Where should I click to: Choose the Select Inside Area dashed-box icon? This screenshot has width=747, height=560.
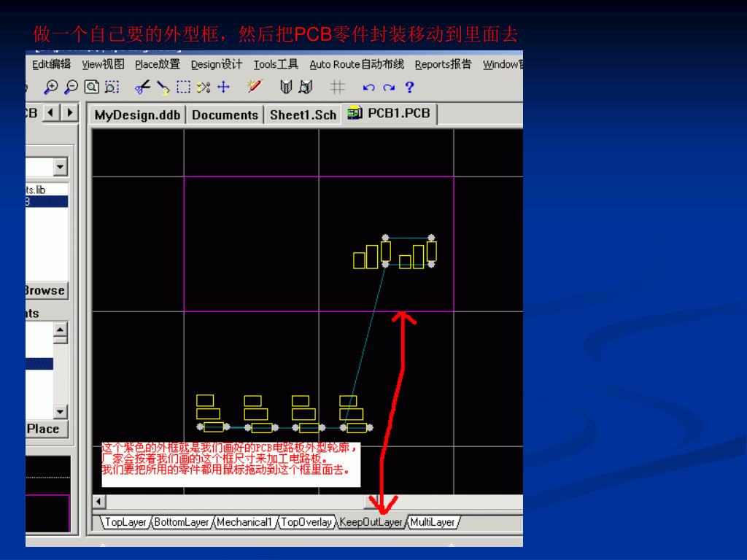[x=183, y=87]
